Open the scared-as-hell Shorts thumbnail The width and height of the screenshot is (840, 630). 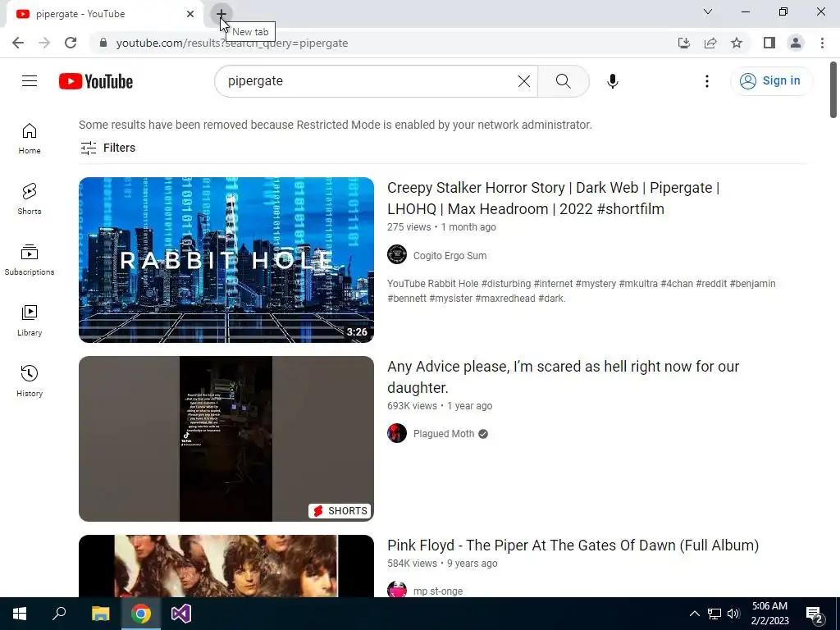point(226,439)
